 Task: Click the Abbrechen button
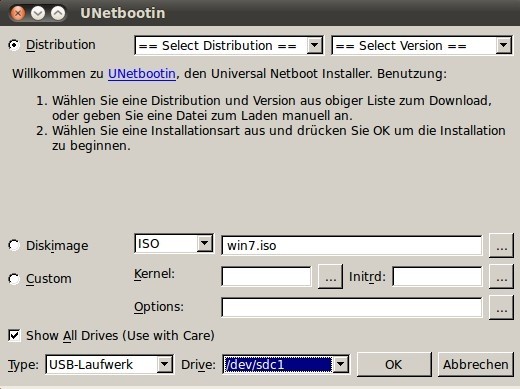point(475,364)
